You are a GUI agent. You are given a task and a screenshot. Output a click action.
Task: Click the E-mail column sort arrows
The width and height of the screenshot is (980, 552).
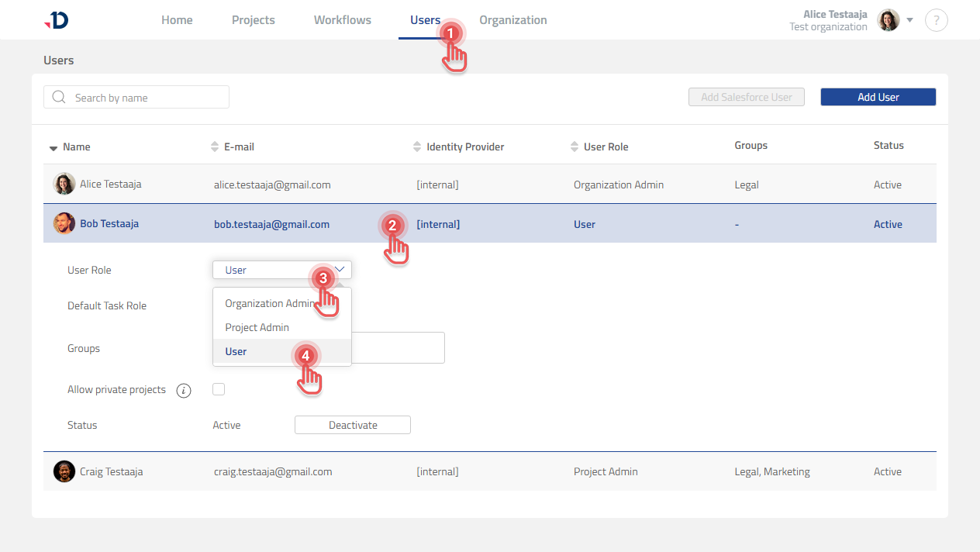[214, 147]
